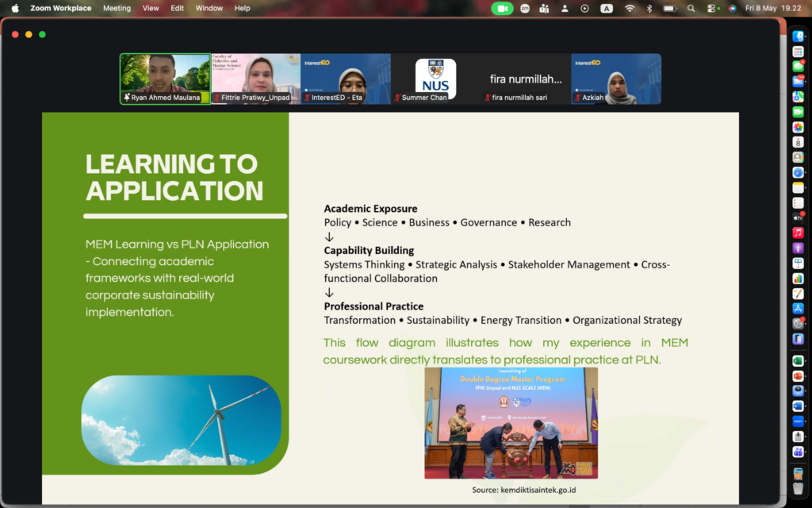Click the green camera-in-use indicator in menu bar
812x508 pixels.
coord(502,8)
